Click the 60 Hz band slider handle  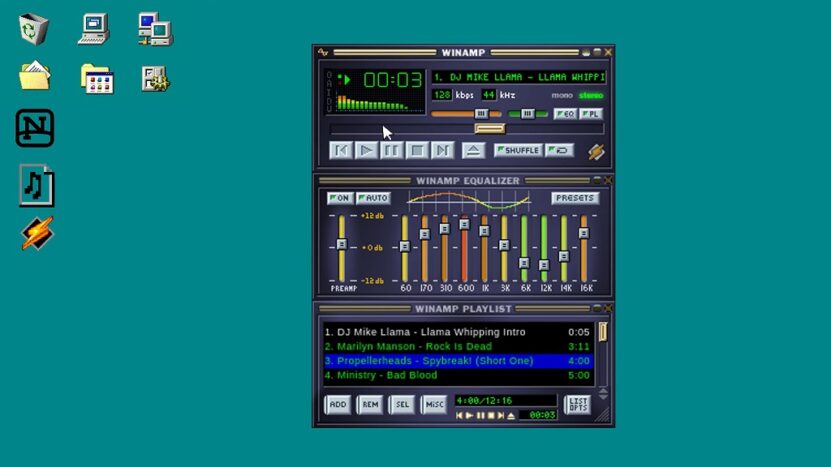(x=405, y=246)
